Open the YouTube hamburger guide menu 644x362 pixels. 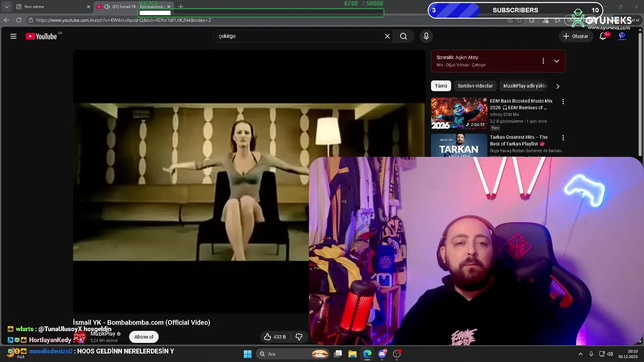tap(14, 36)
